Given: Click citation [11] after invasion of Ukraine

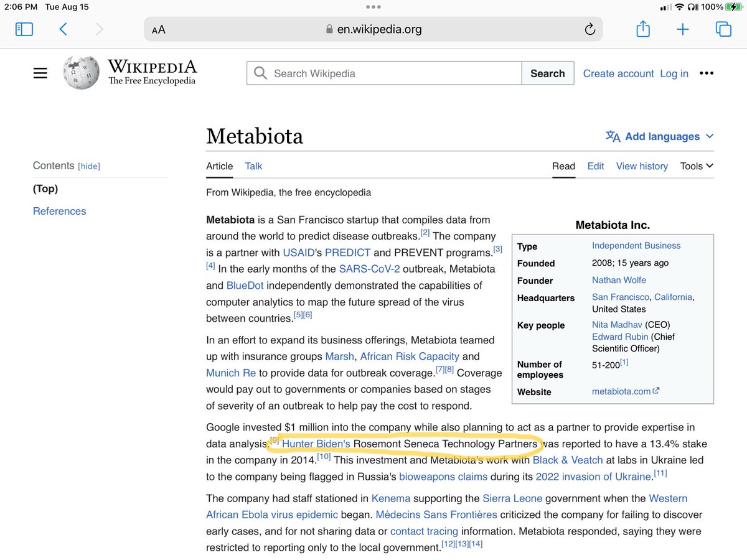Looking at the screenshot, I should pyautogui.click(x=660, y=474).
